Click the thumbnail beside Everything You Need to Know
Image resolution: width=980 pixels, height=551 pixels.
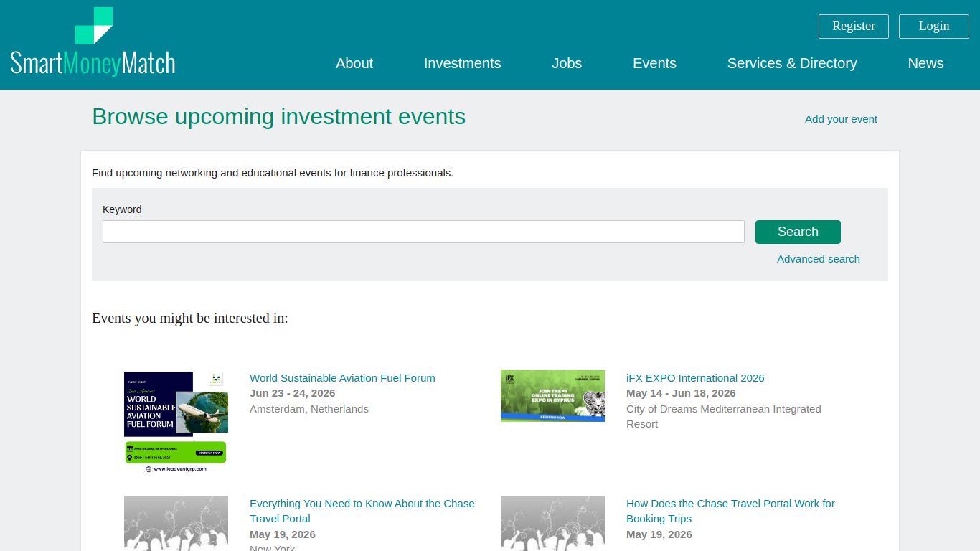tap(176, 523)
